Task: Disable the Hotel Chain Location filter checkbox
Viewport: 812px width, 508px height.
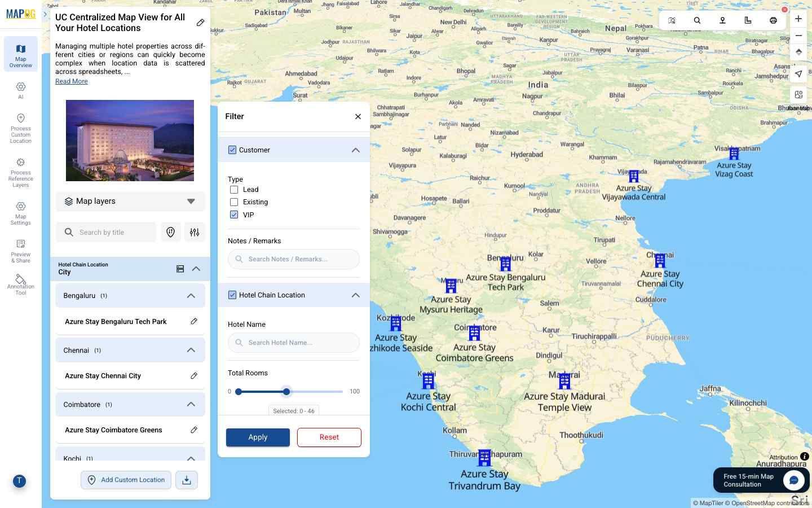Action: tap(232, 295)
